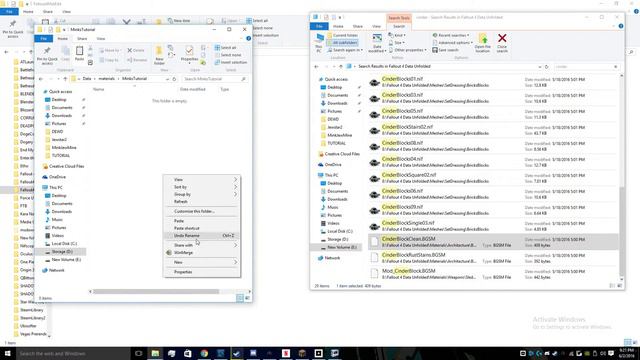
Task: Click Invert selection in MinksTutorial ribbon
Action: click(x=231, y=62)
